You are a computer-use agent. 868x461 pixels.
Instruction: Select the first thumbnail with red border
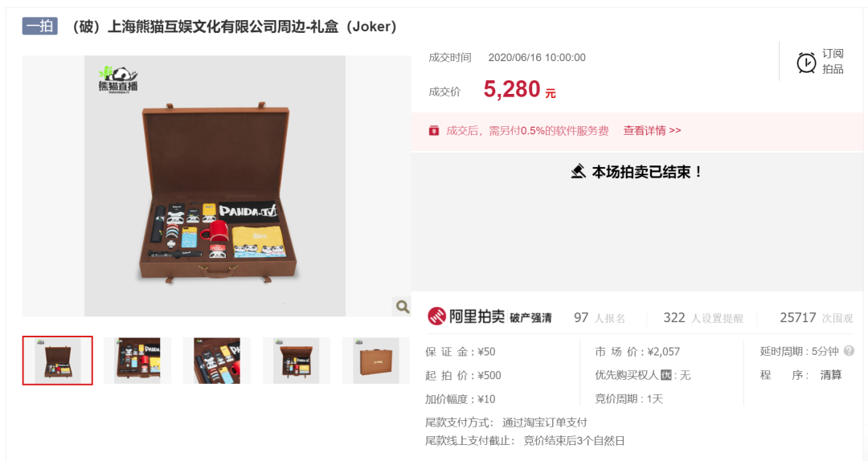tap(58, 361)
